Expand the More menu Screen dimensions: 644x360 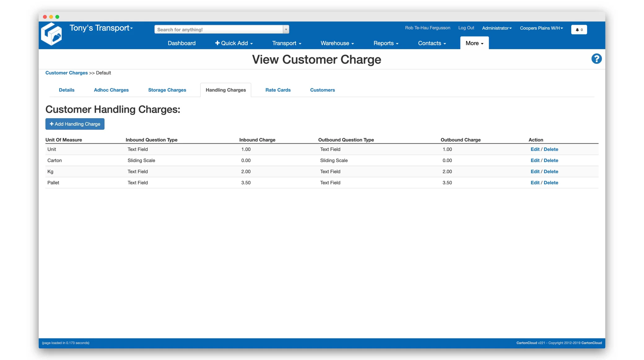[474, 43]
